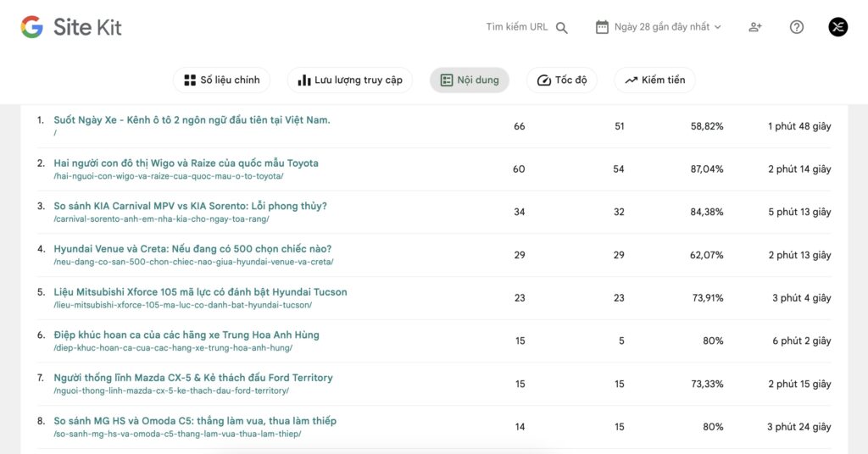Click the search magnifier icon
The height and width of the screenshot is (454, 868).
561,28
